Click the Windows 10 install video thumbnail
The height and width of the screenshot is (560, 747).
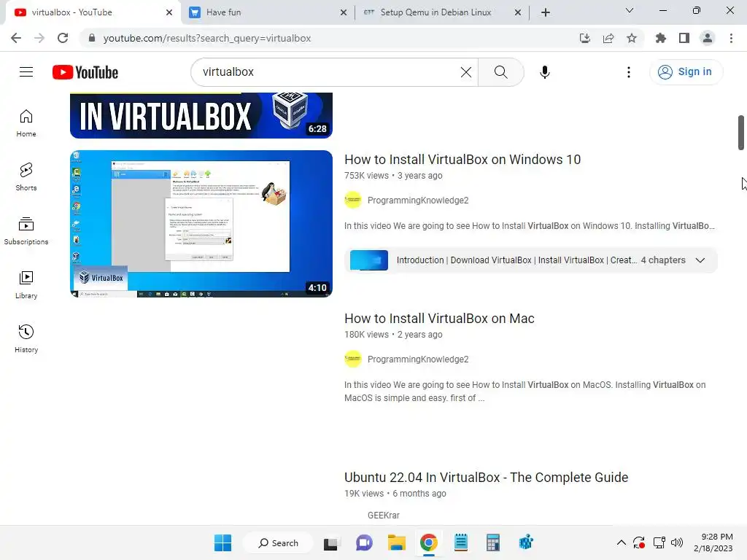(x=201, y=224)
